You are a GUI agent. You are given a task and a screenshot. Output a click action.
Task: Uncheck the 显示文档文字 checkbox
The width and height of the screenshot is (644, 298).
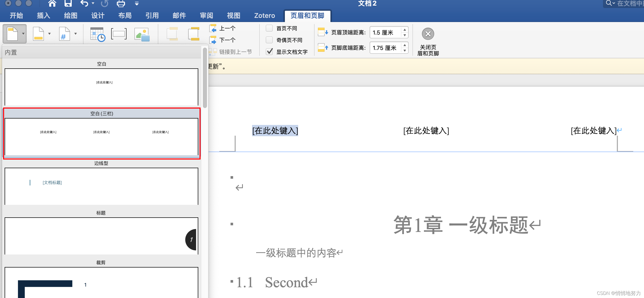coord(269,52)
